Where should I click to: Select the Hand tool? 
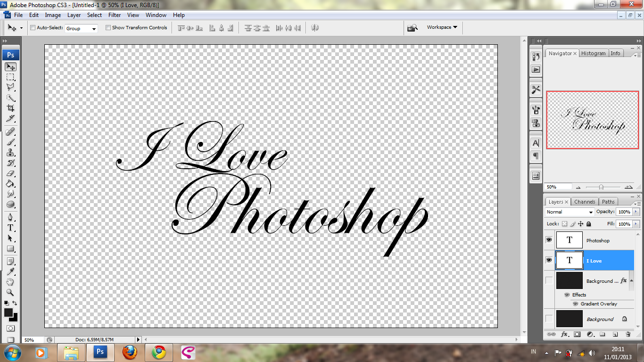(10, 282)
